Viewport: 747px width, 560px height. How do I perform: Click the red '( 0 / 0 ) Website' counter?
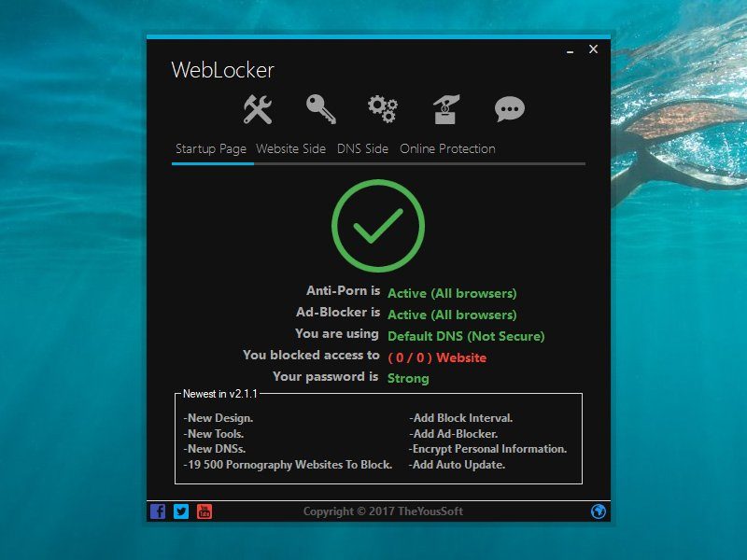tap(437, 357)
